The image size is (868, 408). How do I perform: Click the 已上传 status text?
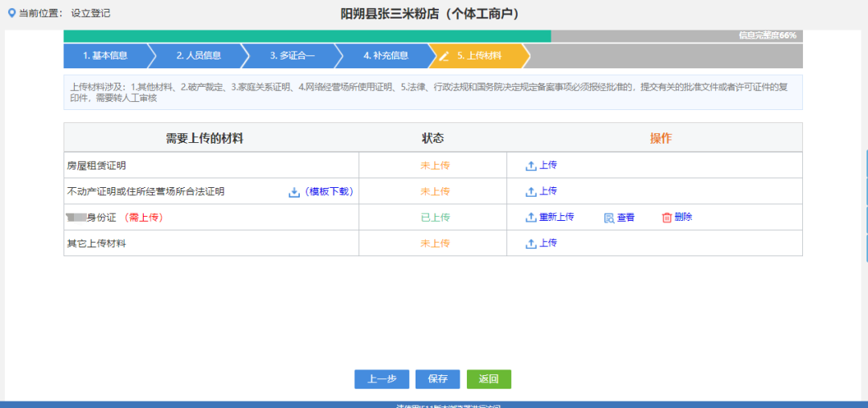[x=435, y=218]
